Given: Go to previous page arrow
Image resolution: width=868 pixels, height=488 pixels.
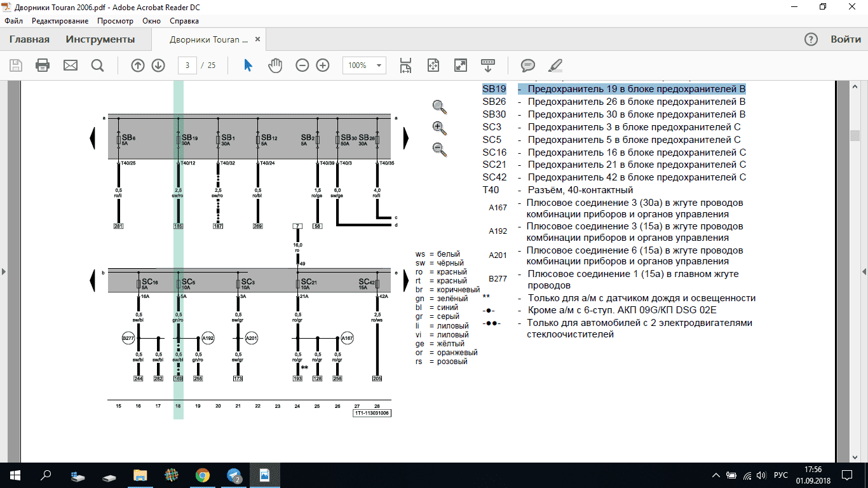Looking at the screenshot, I should click(x=138, y=65).
